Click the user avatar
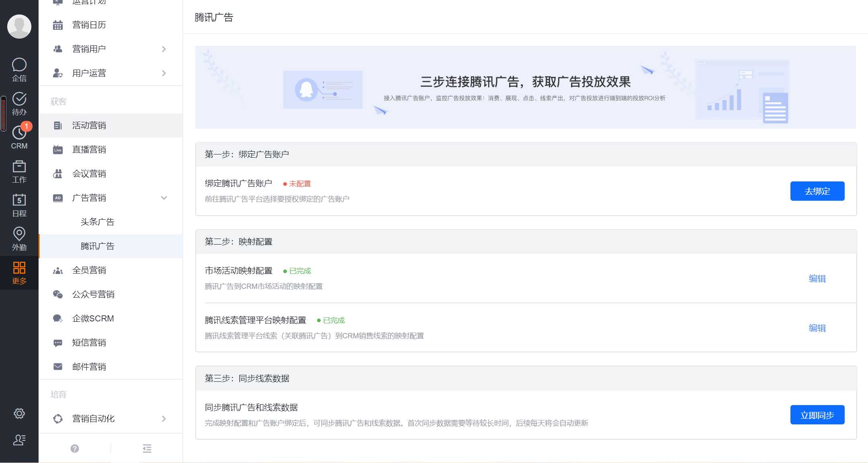 [x=19, y=27]
